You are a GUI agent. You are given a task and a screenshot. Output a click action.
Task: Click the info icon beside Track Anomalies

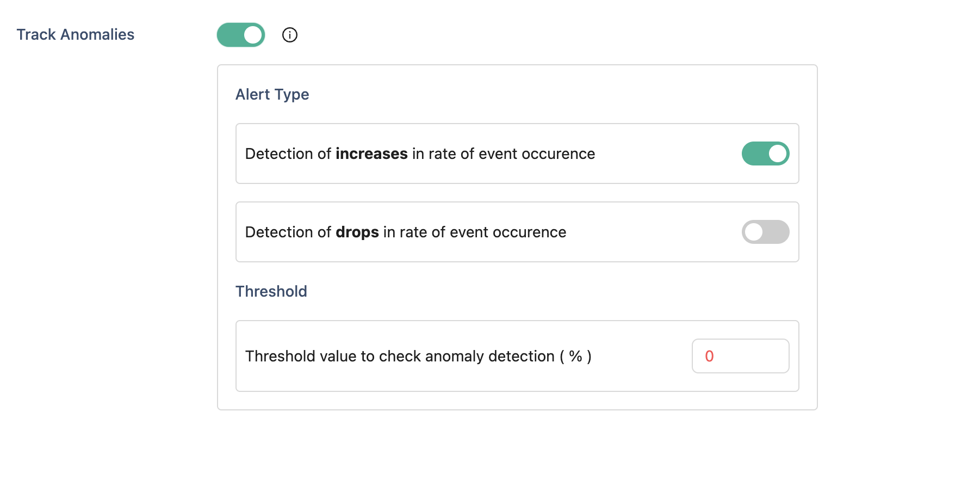(290, 35)
